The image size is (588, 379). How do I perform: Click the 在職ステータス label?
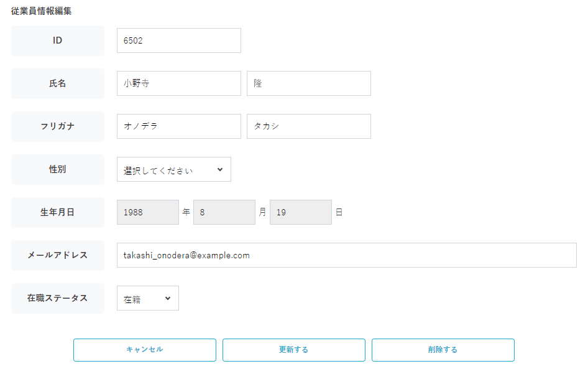(58, 298)
